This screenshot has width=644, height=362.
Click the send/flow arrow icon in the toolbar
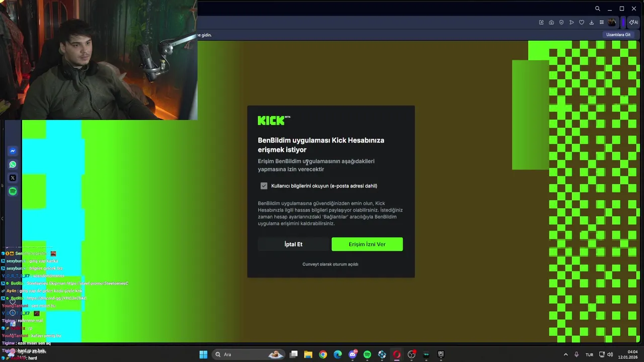coord(572,22)
